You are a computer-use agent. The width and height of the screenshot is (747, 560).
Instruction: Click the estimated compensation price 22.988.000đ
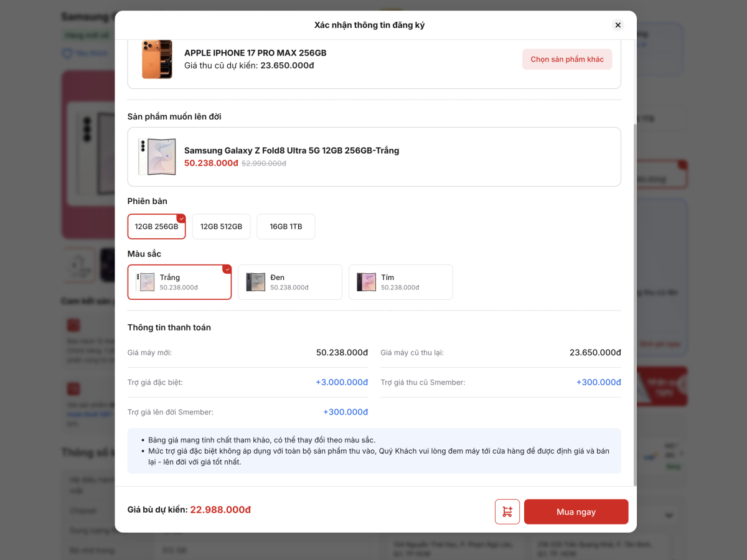(220, 510)
